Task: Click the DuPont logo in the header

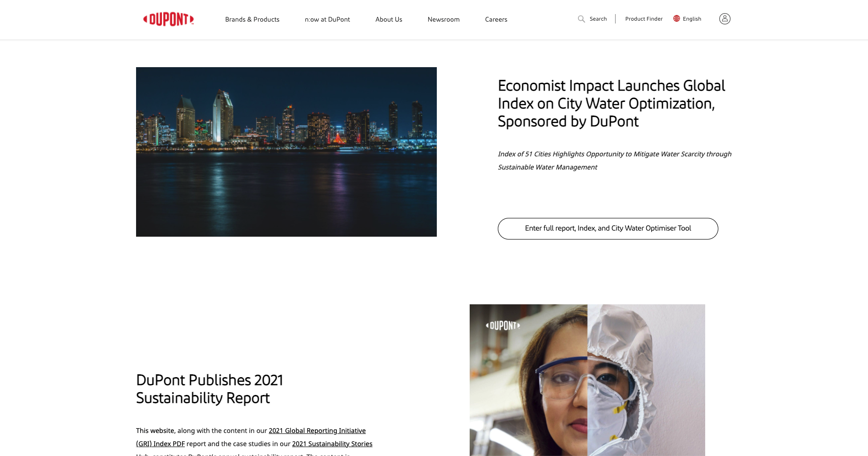Action: point(168,19)
